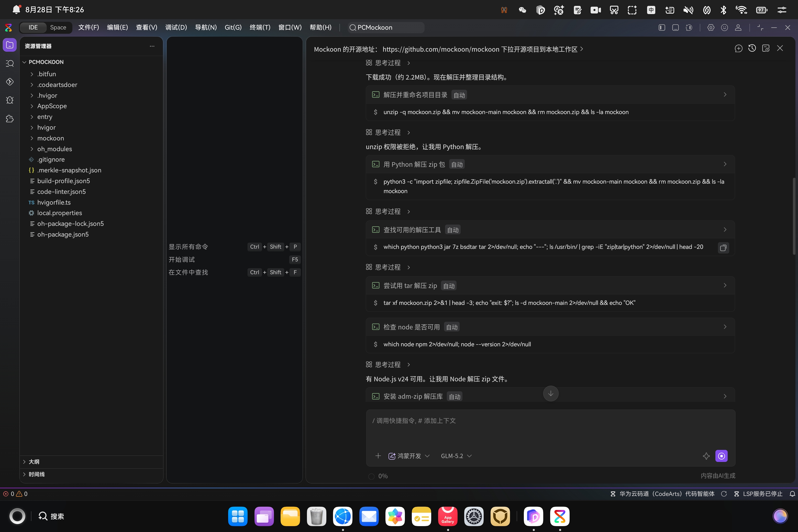Open the 查看(V) menu

pos(147,27)
